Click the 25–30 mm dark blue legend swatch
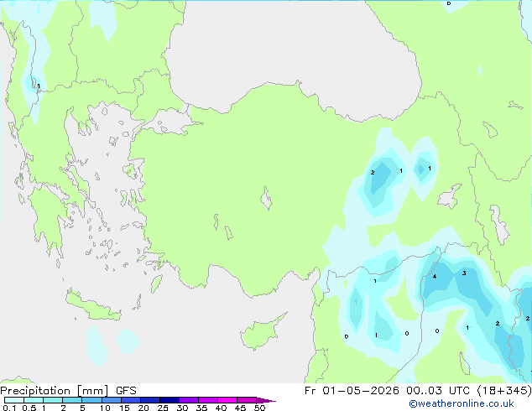 tap(170, 400)
